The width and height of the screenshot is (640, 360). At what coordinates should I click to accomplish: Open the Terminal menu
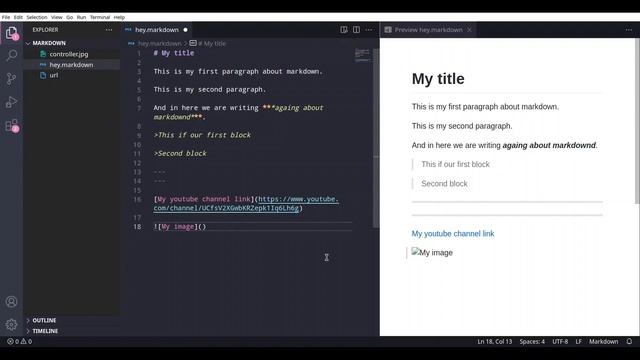[x=100, y=17]
